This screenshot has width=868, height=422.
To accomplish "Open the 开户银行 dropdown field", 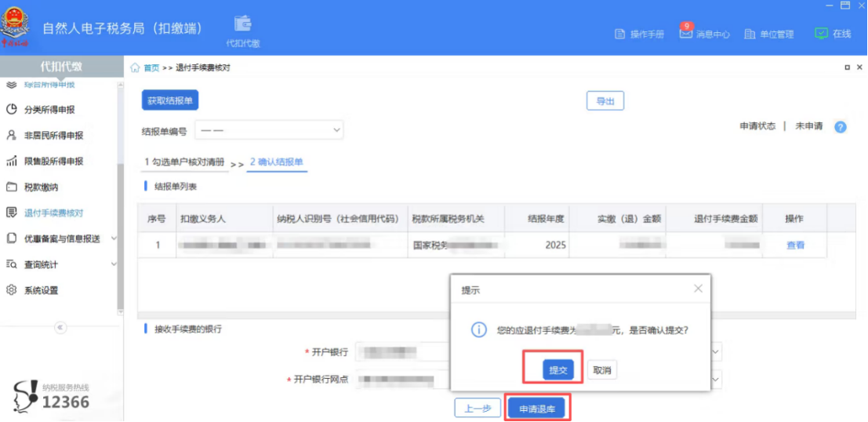I will tap(539, 351).
